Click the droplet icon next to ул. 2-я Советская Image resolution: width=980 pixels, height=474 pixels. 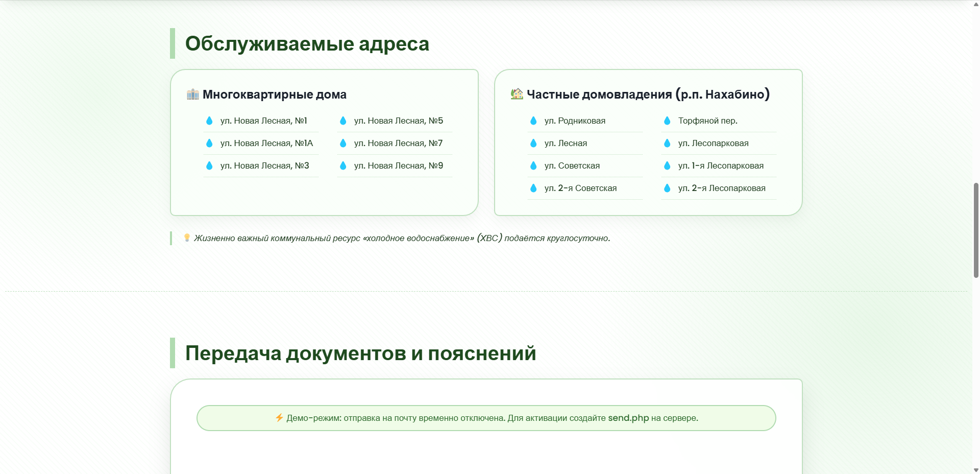tap(533, 188)
